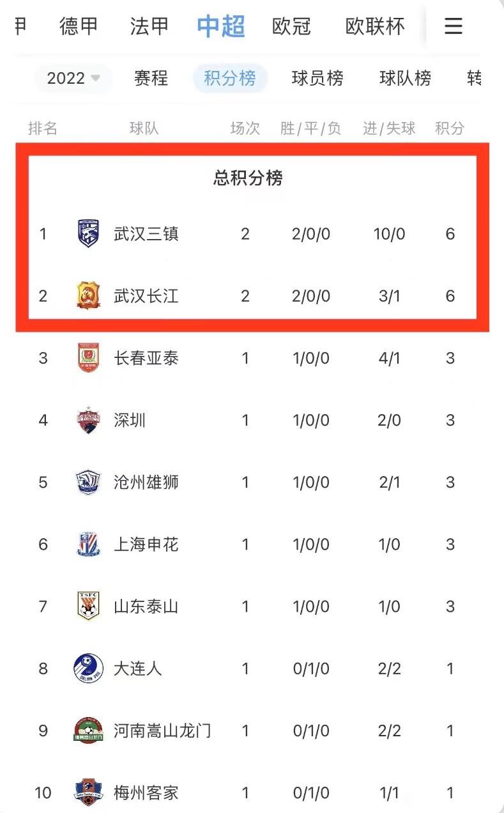The height and width of the screenshot is (813, 504).
Task: Open the 梅州客家 team row name
Action: 146,793
